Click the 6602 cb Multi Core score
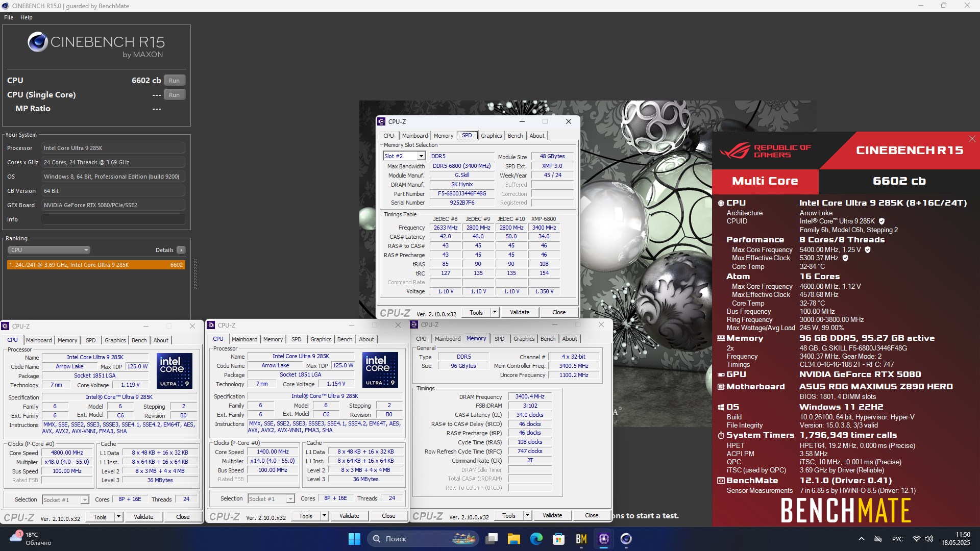The width and height of the screenshot is (980, 551). pos(899,181)
